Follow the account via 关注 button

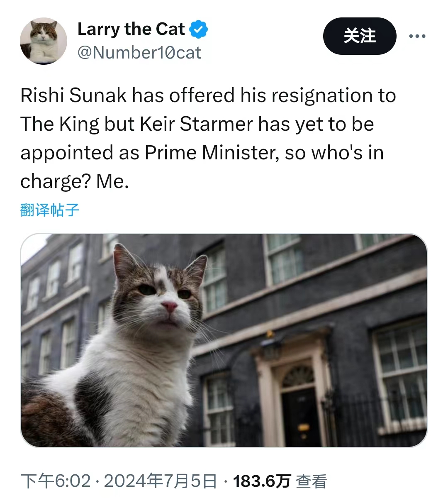pyautogui.click(x=360, y=36)
